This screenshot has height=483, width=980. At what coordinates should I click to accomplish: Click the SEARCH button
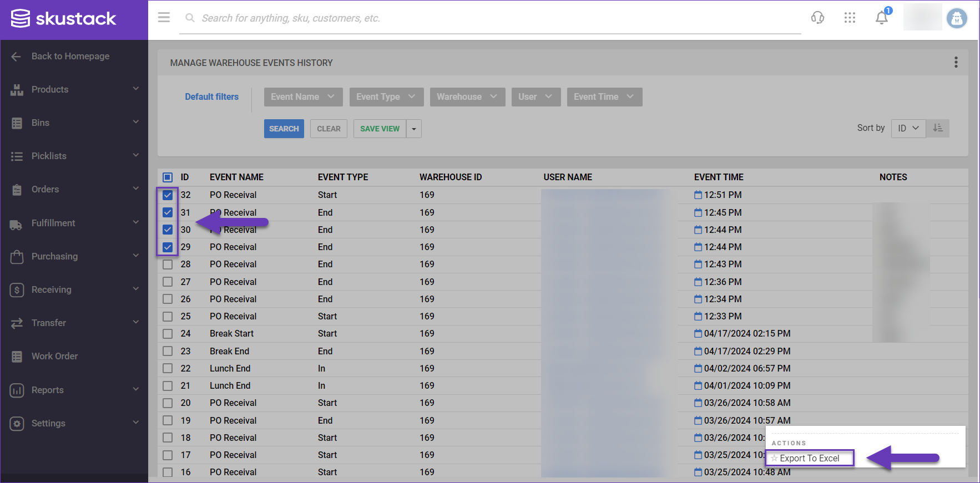pyautogui.click(x=284, y=129)
